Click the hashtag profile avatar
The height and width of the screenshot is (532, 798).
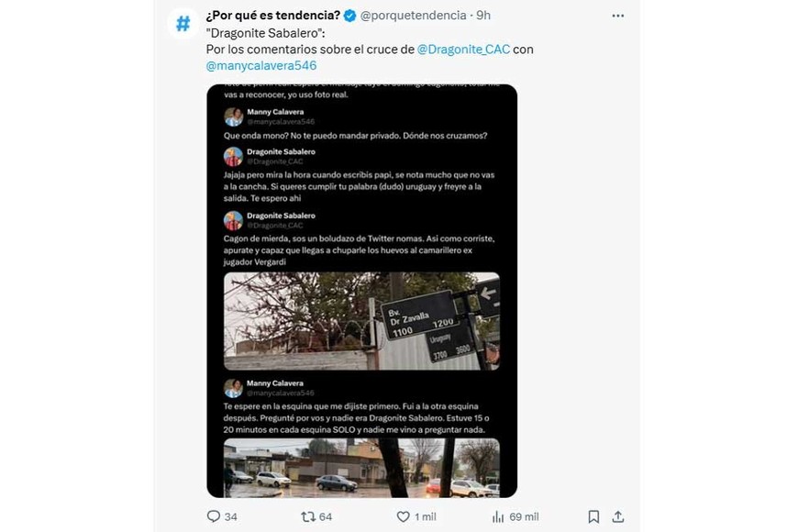183,24
